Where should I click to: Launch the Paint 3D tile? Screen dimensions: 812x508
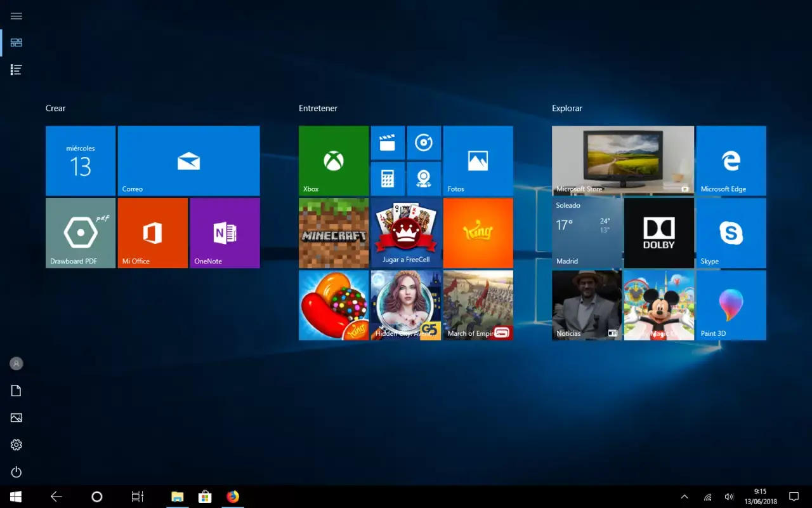tap(731, 305)
